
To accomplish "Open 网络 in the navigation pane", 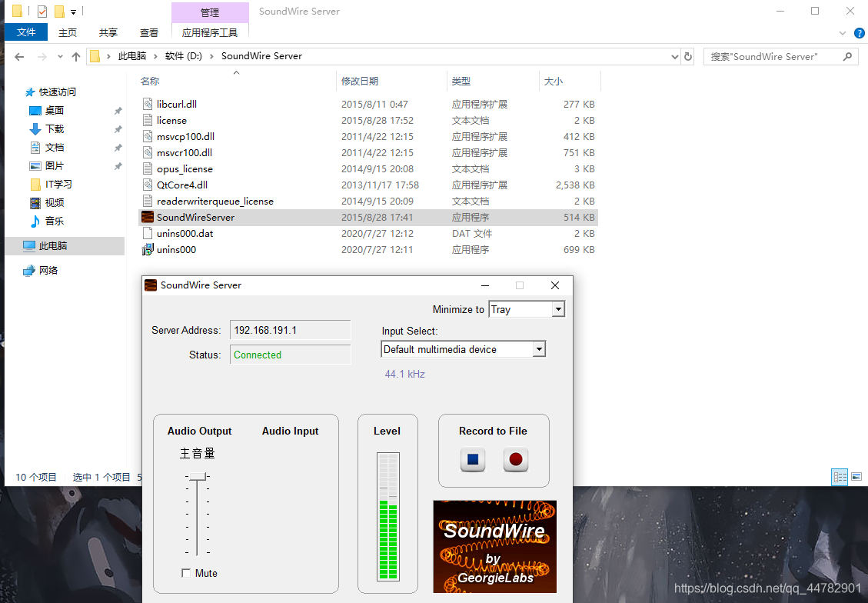I will click(x=48, y=270).
